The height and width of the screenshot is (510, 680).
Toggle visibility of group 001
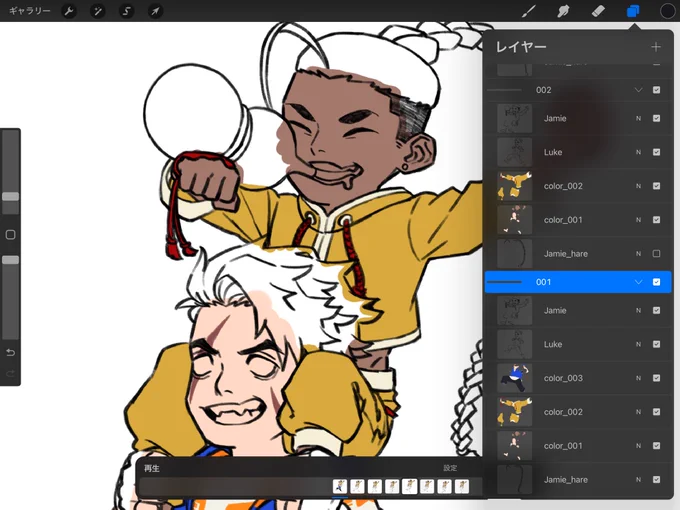657,282
